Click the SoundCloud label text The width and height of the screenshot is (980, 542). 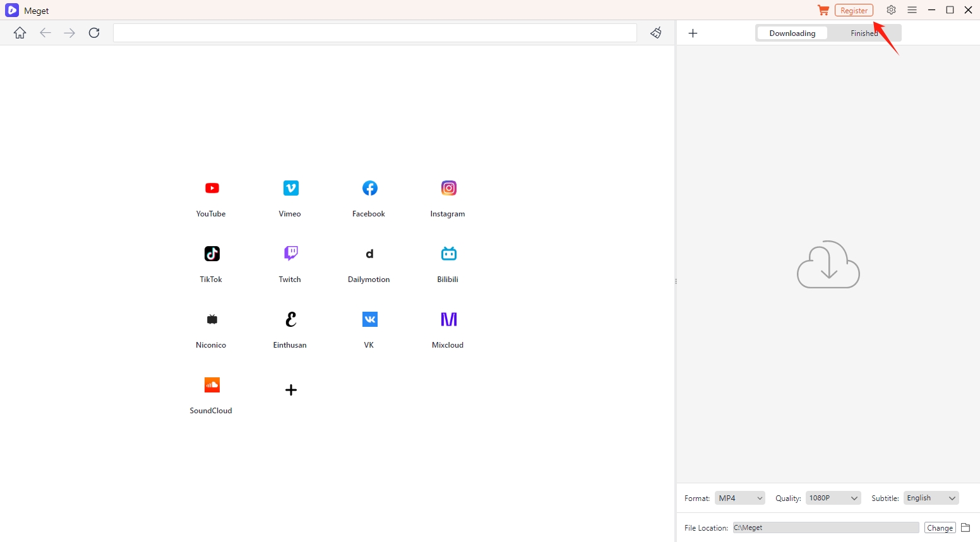click(211, 411)
